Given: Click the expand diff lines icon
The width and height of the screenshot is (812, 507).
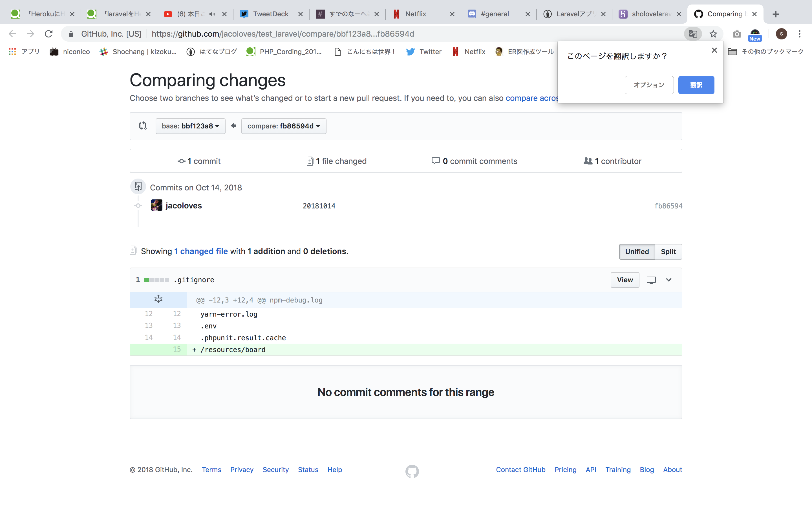Looking at the screenshot, I should (x=158, y=299).
